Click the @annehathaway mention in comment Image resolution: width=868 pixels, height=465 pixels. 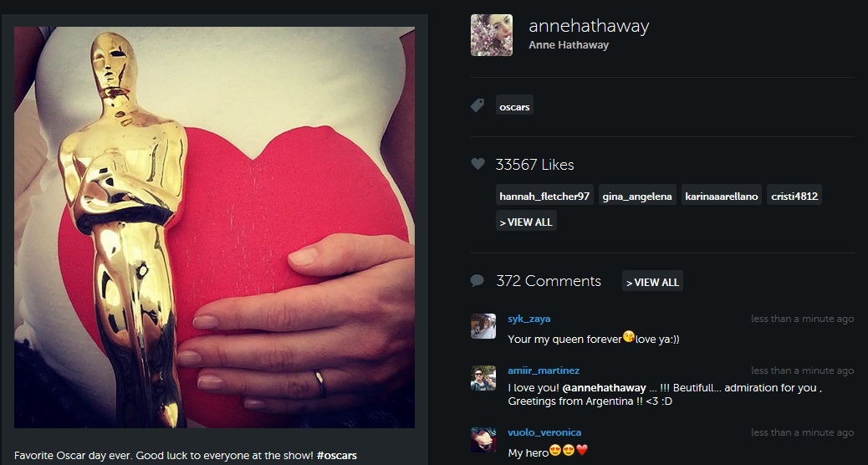click(x=604, y=387)
